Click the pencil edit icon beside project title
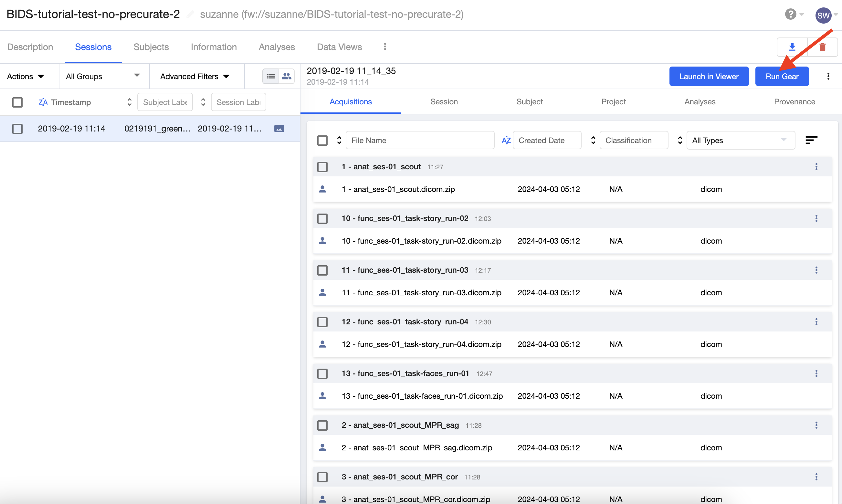The height and width of the screenshot is (504, 842). coord(190,14)
